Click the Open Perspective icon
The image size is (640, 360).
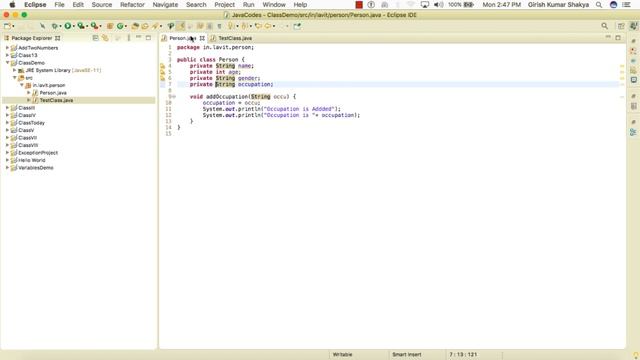621,26
